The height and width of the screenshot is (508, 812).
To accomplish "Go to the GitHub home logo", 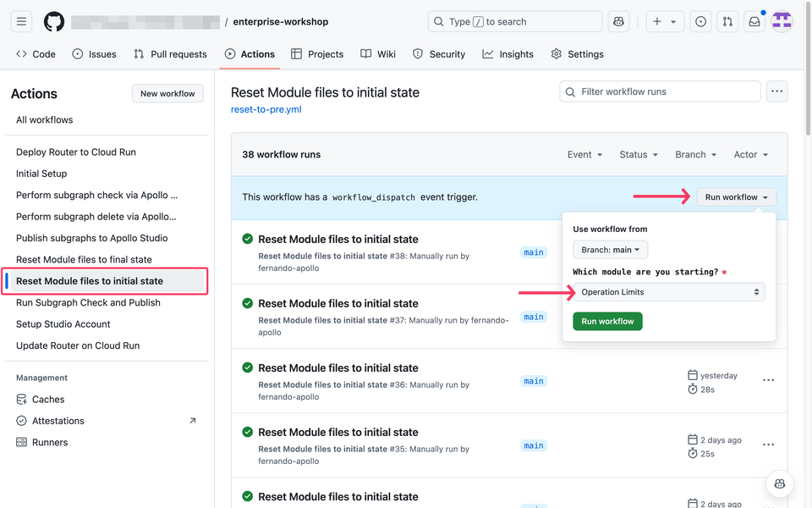I will 54,22.
